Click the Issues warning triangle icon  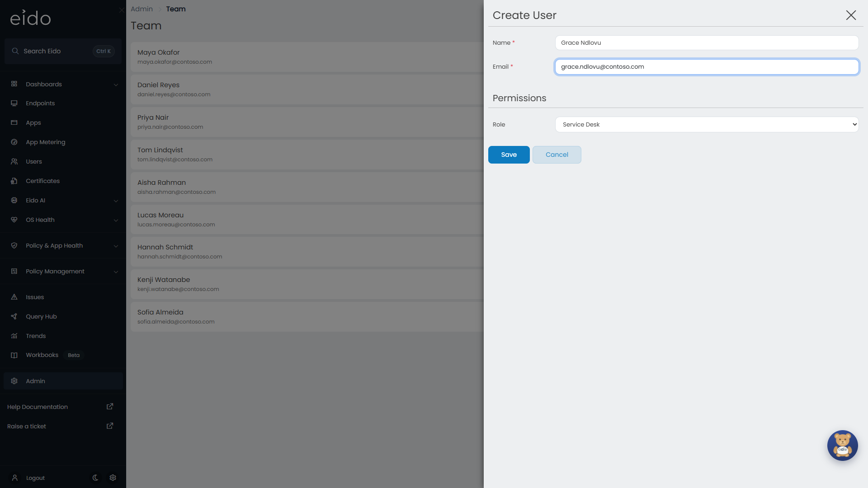(14, 297)
